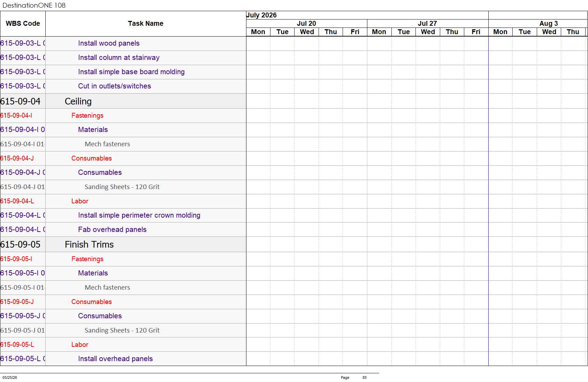Click Install column at stairway task
The height and width of the screenshot is (382, 588).
[x=119, y=57]
